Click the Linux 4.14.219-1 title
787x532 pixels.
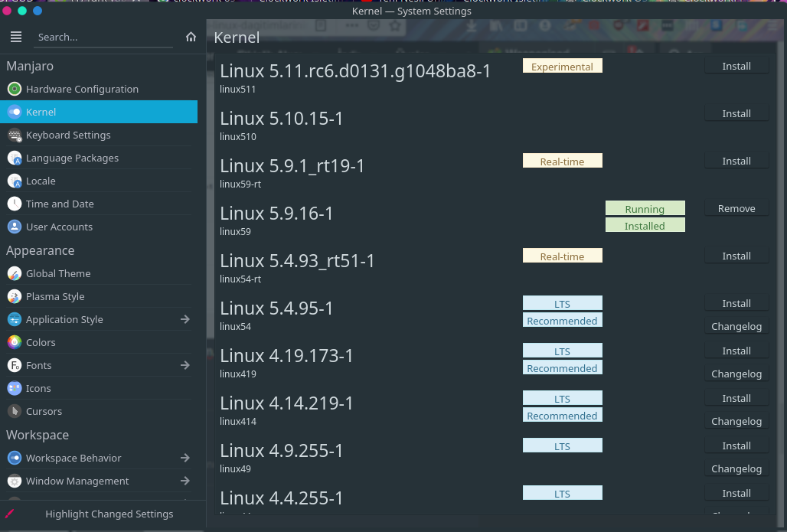[x=286, y=403]
